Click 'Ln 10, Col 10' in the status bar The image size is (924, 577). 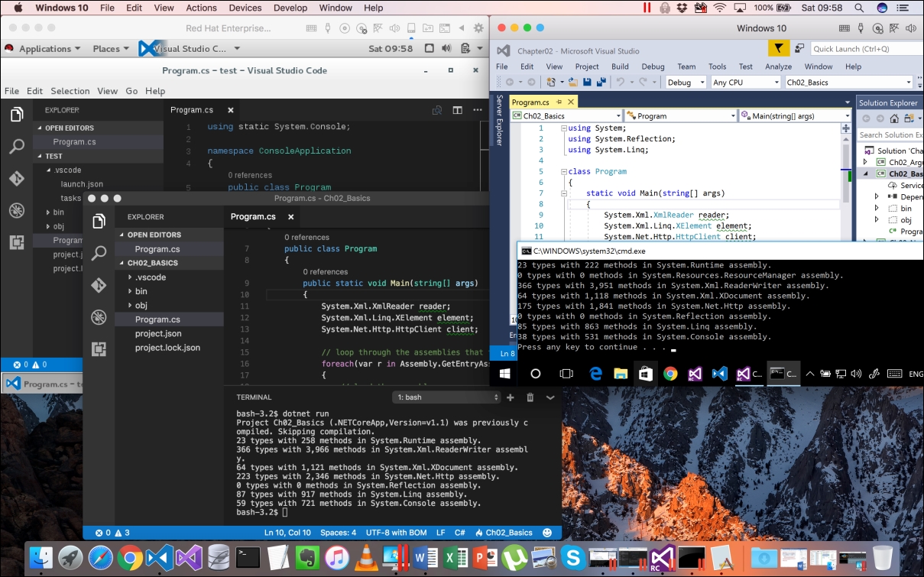point(287,533)
